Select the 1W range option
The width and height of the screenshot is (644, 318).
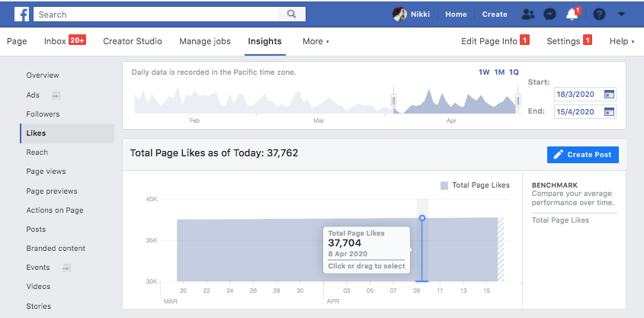pos(484,72)
